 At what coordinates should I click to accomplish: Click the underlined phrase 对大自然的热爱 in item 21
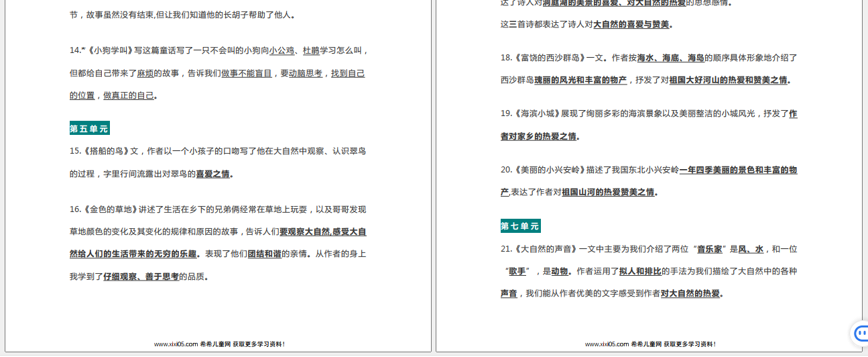pyautogui.click(x=690, y=293)
